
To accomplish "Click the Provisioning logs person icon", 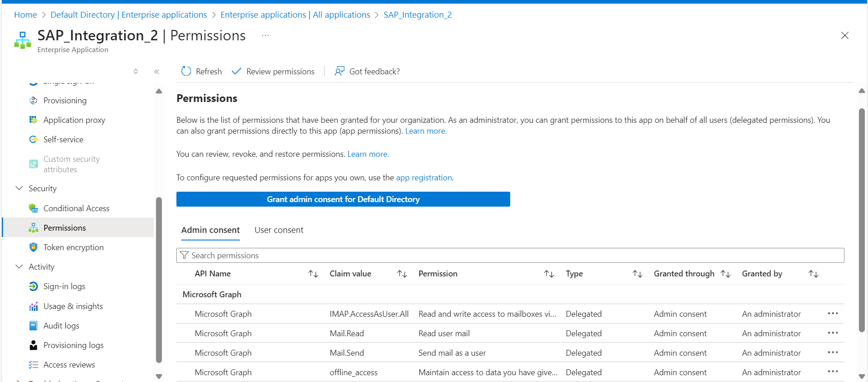I will coord(33,345).
